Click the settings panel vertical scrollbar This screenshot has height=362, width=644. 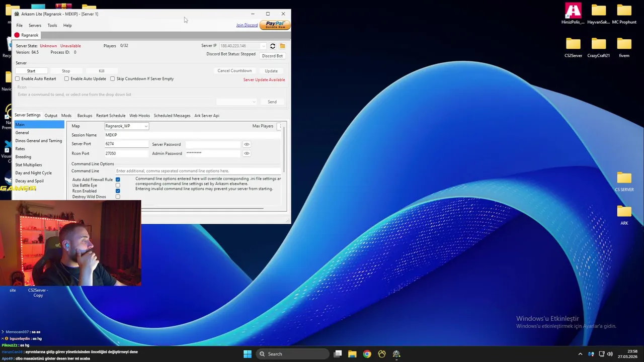pos(284,149)
